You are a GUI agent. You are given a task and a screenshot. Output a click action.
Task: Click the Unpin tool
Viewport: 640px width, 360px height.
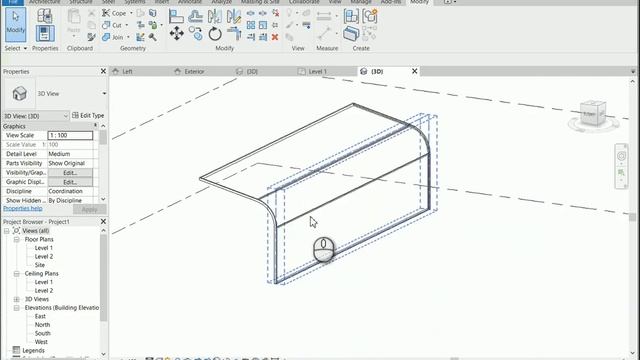pos(275,13)
